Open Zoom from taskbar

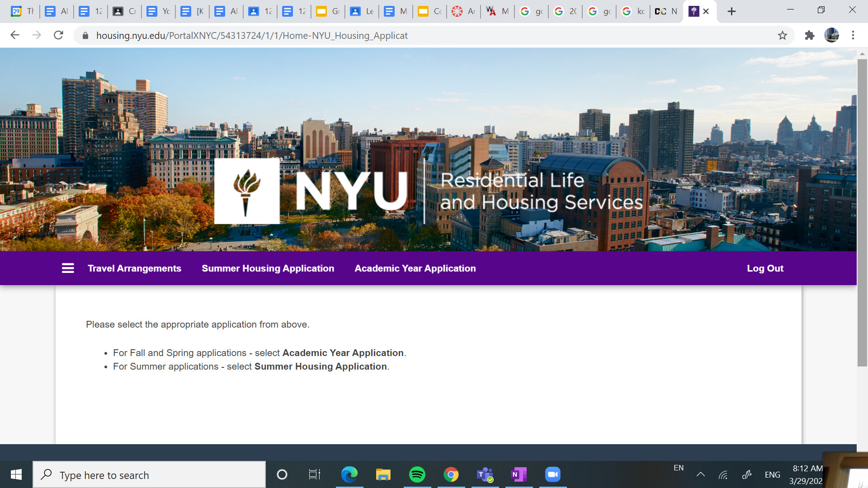552,474
